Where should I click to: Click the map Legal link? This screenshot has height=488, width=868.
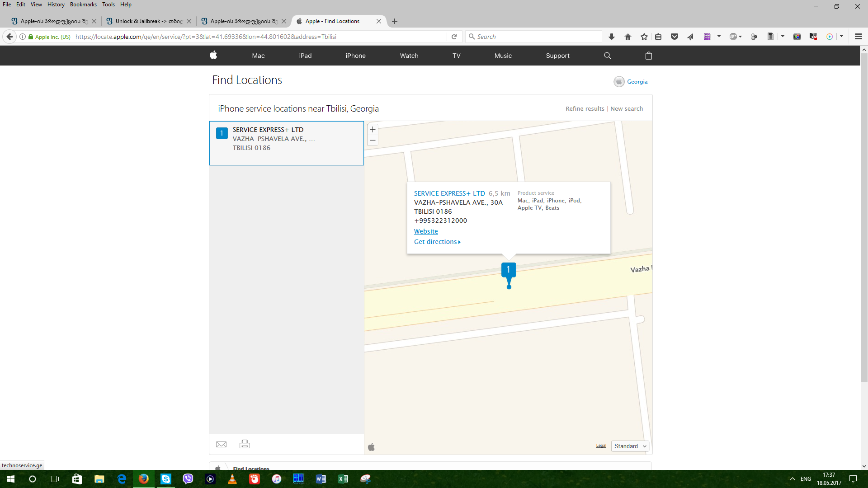601,446
